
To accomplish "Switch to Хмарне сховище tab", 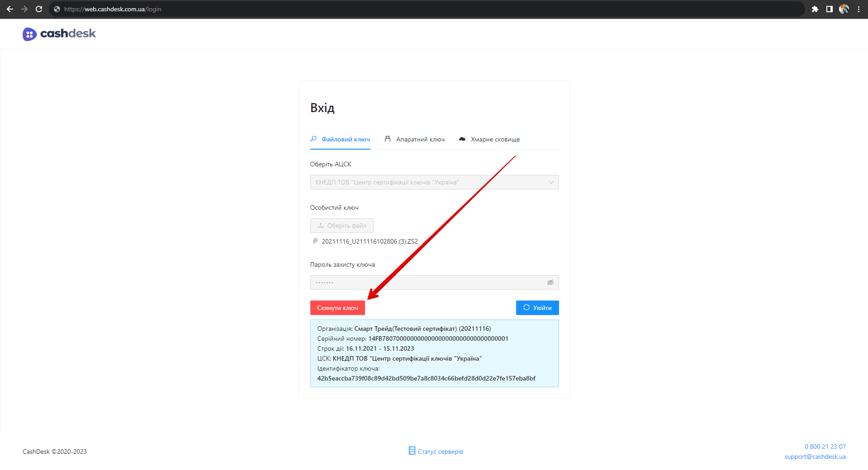I will [489, 139].
